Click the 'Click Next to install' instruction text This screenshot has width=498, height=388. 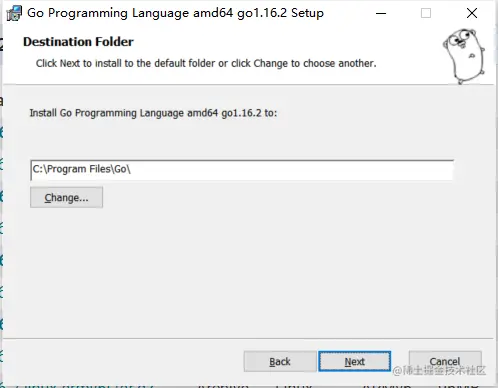[206, 63]
